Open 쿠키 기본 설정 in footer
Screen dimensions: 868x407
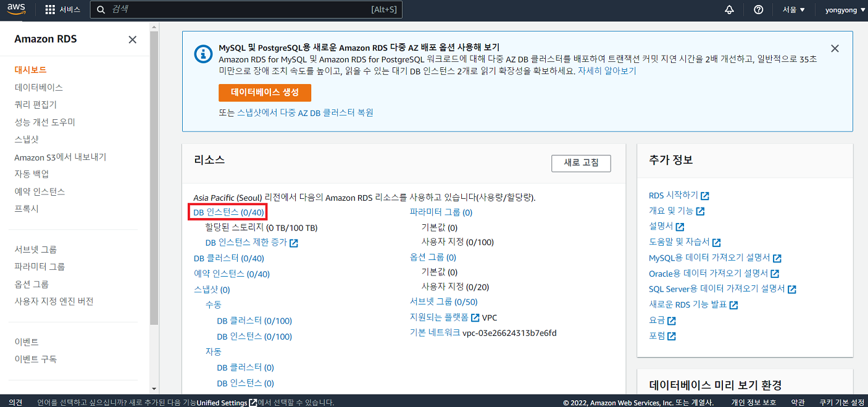(x=842, y=403)
